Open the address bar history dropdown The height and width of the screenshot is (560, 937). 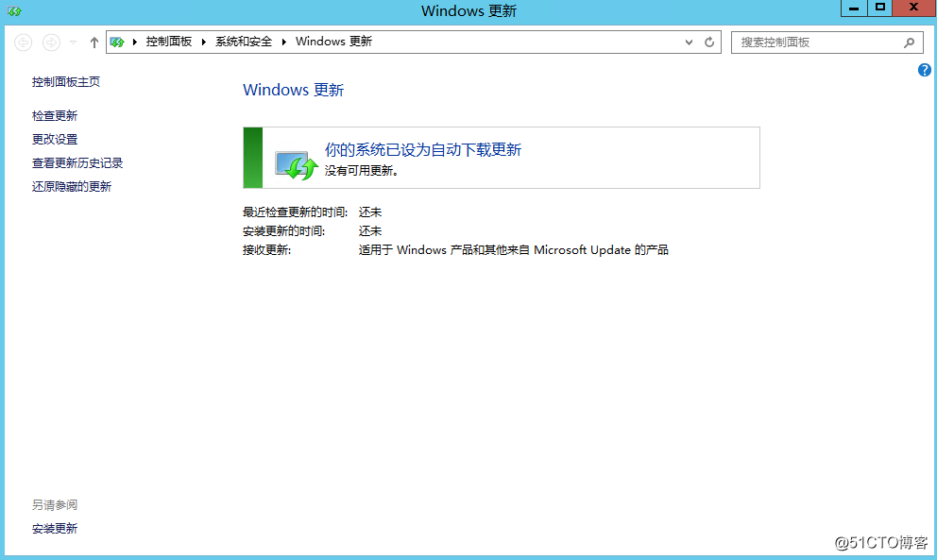689,42
